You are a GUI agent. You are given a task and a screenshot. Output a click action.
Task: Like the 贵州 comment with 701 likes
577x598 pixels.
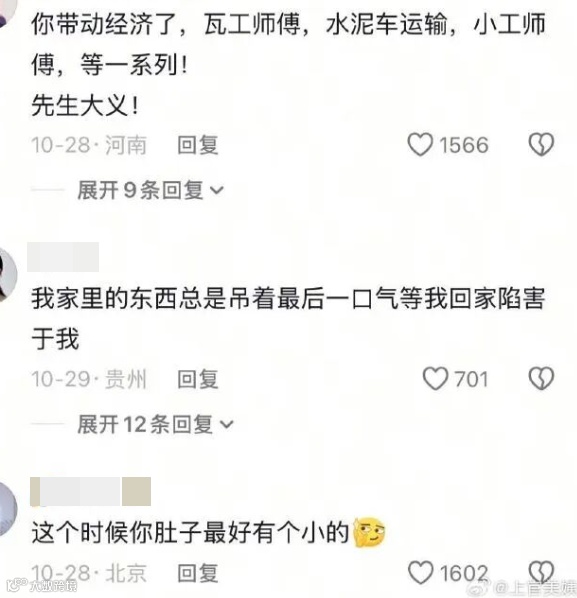435,379
